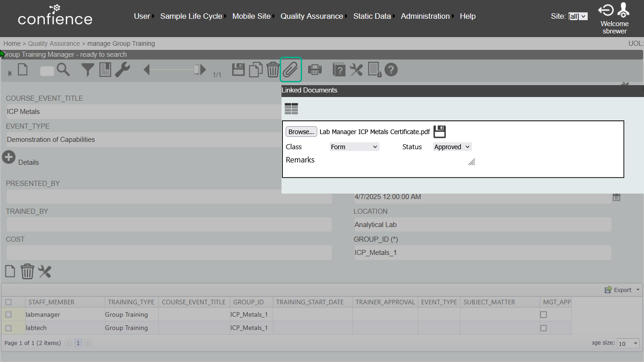
Task: Open the funnel filter tool
Action: coord(88,70)
